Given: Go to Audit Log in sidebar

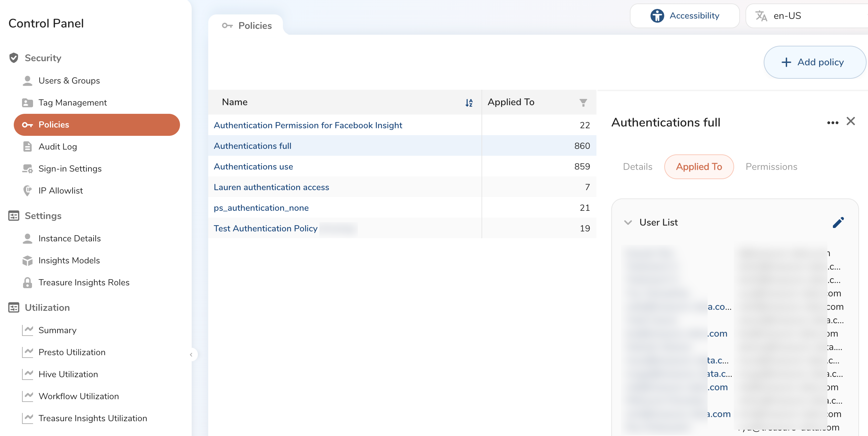Looking at the screenshot, I should click(57, 146).
